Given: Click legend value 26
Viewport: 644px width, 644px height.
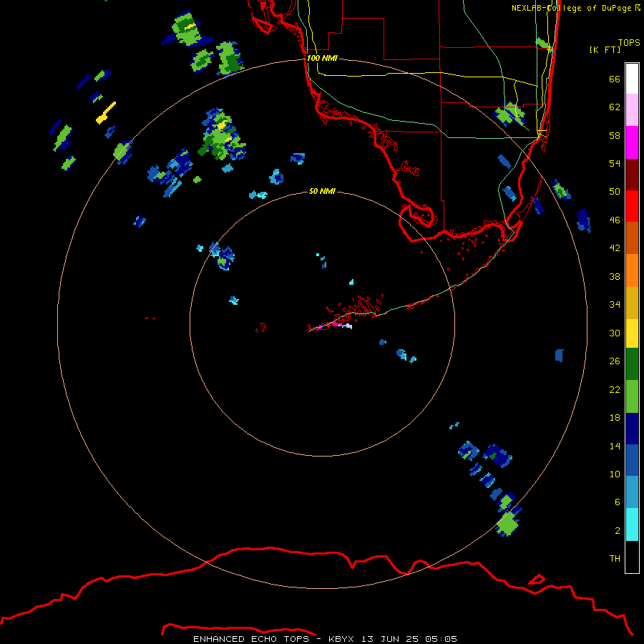Looking at the screenshot, I should point(615,361).
